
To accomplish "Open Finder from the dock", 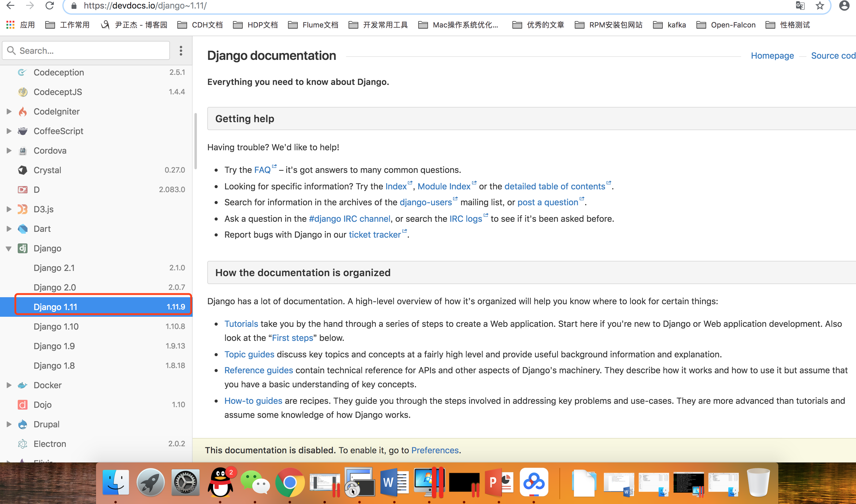I will [x=116, y=483].
